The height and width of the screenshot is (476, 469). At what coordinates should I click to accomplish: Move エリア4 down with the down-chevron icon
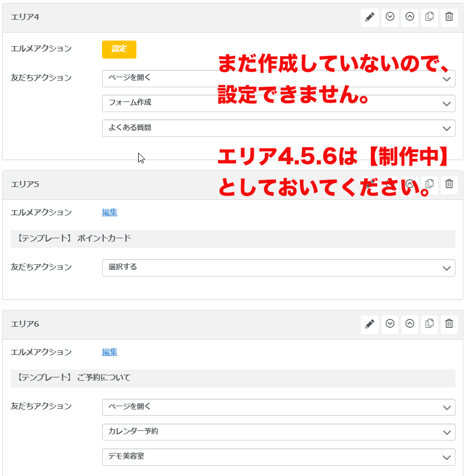pos(390,17)
